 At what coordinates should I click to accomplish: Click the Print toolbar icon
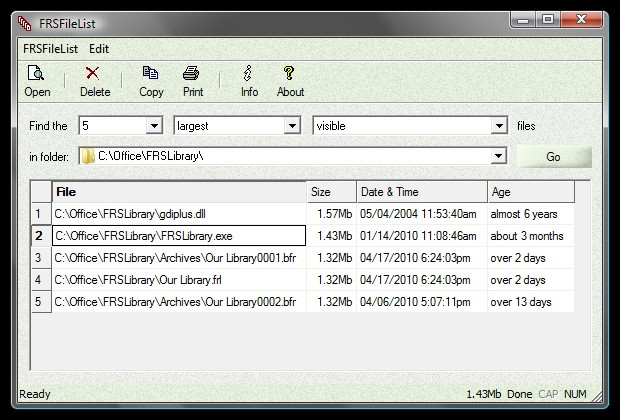(x=191, y=73)
